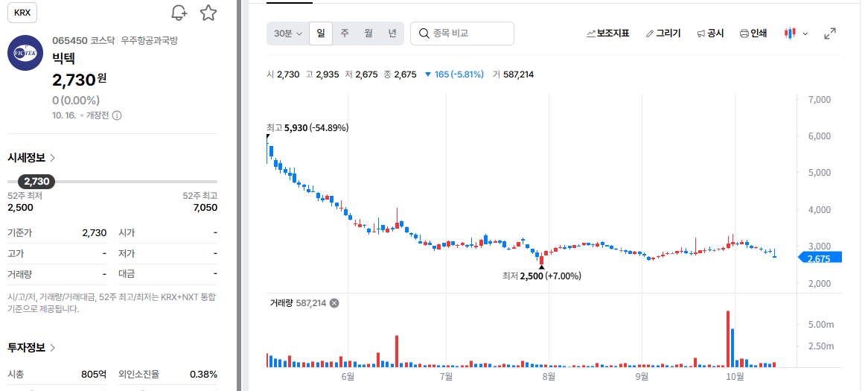This screenshot has height=391, width=868.
Task: Expand chart to fullscreen
Action: coord(830,34)
